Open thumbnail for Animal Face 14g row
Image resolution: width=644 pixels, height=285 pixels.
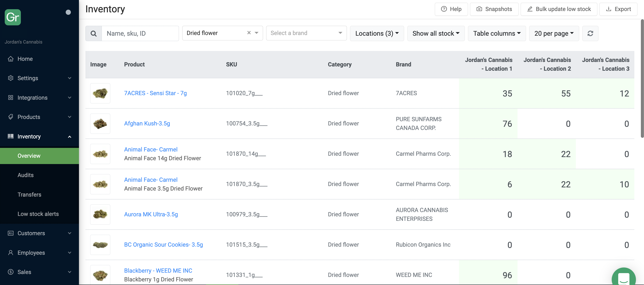pos(100,154)
